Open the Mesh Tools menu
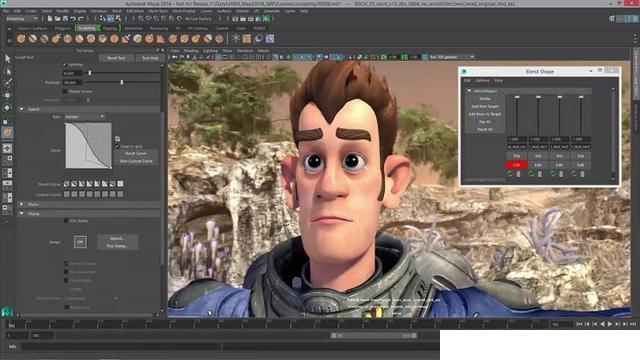Viewport: 640px width, 360px height. [x=158, y=11]
